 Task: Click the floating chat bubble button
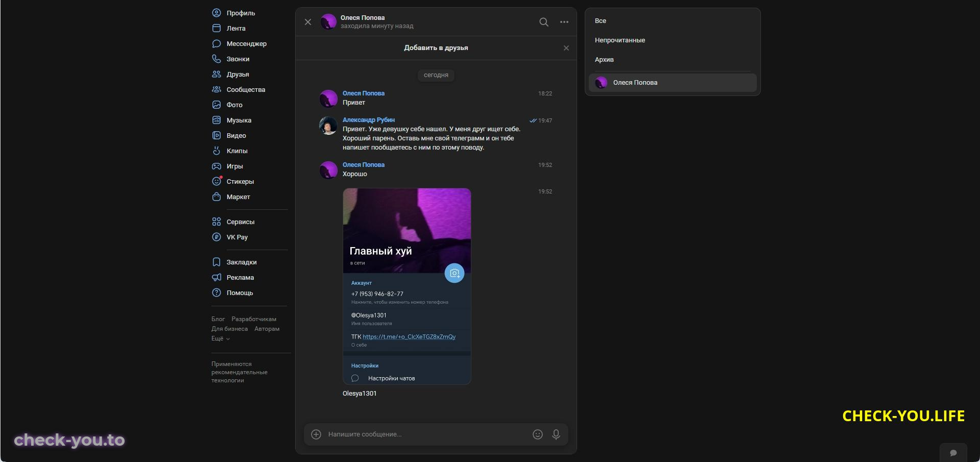(x=953, y=453)
